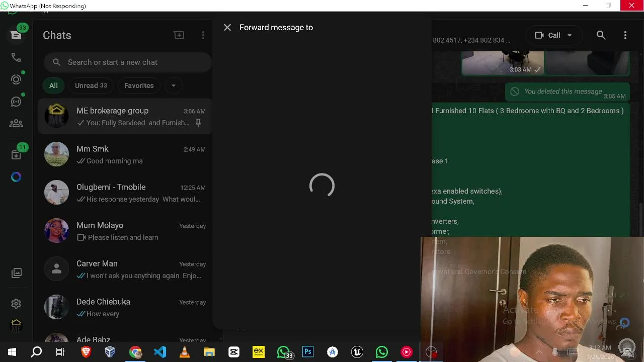Switch to Chrome on the taskbar
This screenshot has width=644, height=362.
135,352
